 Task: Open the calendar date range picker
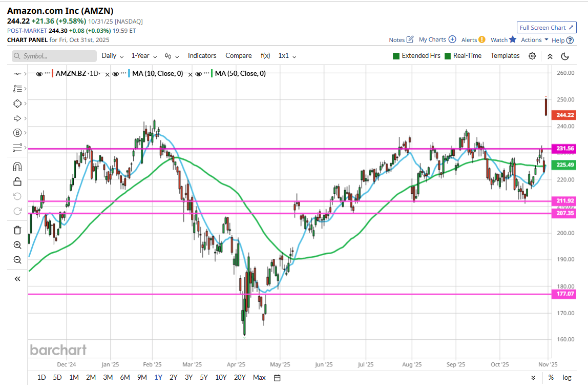(277, 378)
